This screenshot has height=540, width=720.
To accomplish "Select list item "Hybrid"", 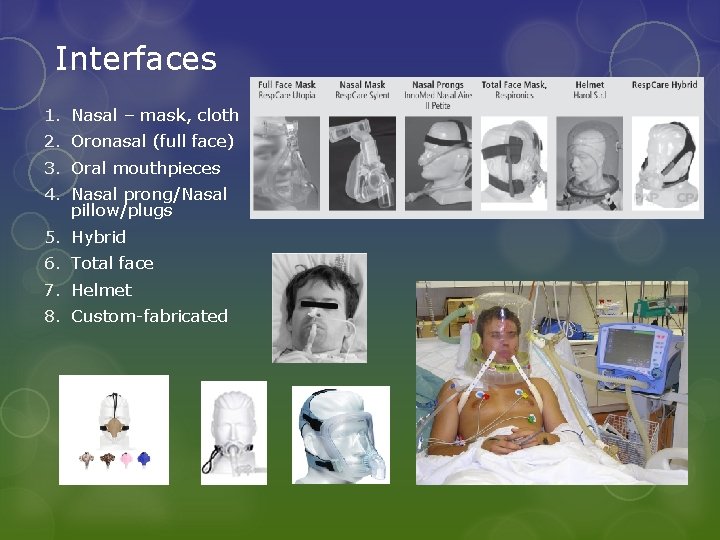I will point(99,237).
